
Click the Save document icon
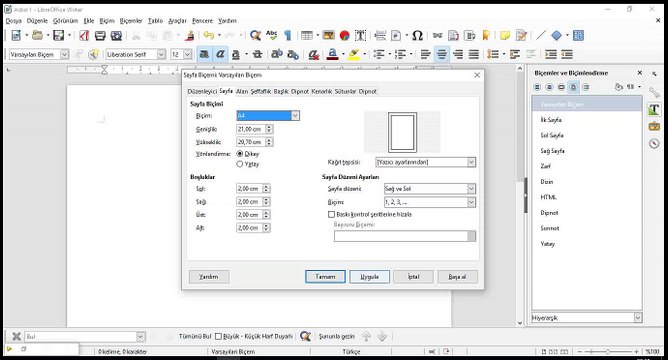(x=59, y=36)
